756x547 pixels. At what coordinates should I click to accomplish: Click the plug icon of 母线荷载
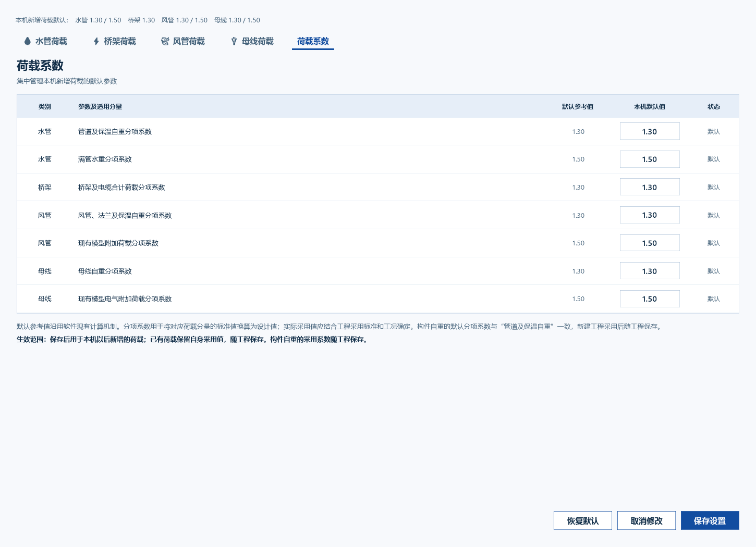point(234,41)
